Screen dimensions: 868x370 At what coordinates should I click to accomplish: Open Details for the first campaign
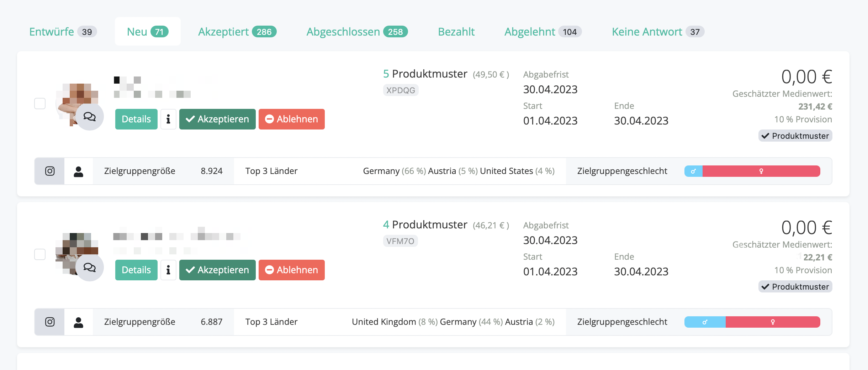(x=136, y=119)
